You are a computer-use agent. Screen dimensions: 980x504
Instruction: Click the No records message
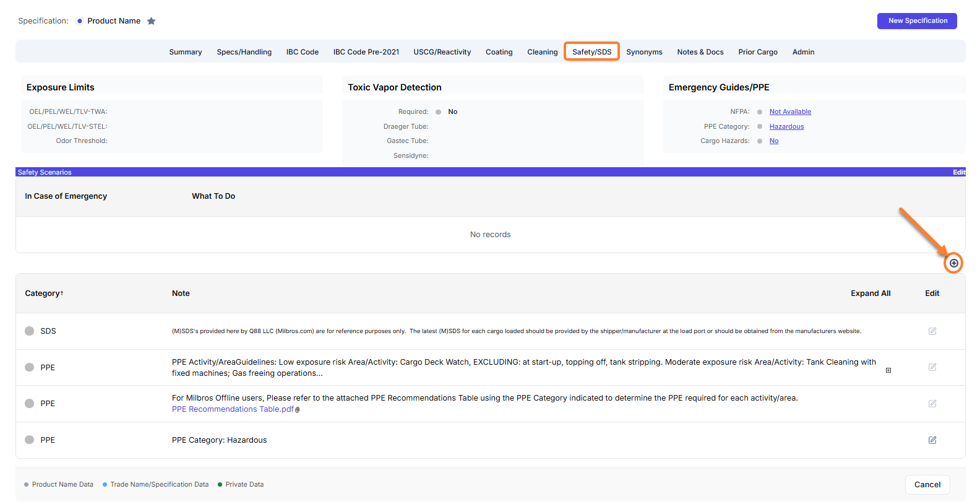click(x=490, y=235)
